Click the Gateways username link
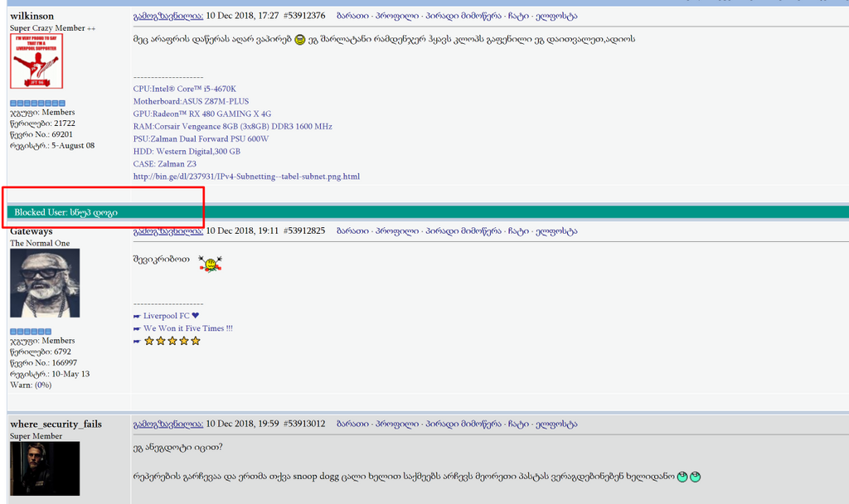 (x=32, y=230)
